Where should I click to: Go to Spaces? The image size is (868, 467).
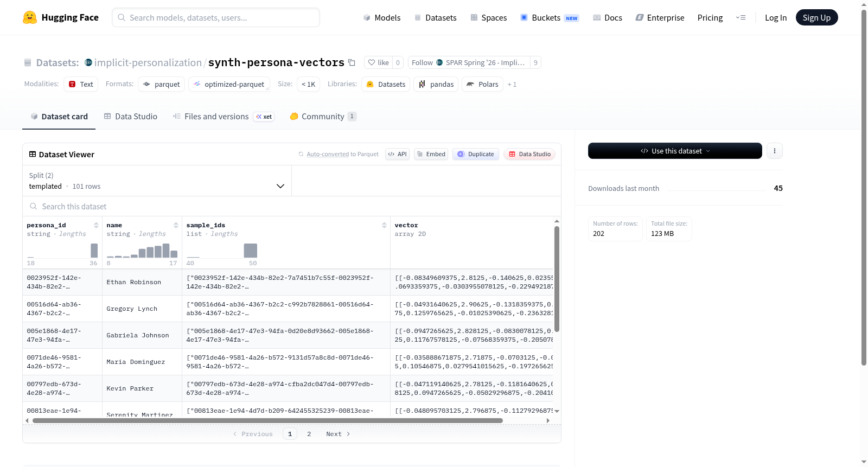[488, 17]
